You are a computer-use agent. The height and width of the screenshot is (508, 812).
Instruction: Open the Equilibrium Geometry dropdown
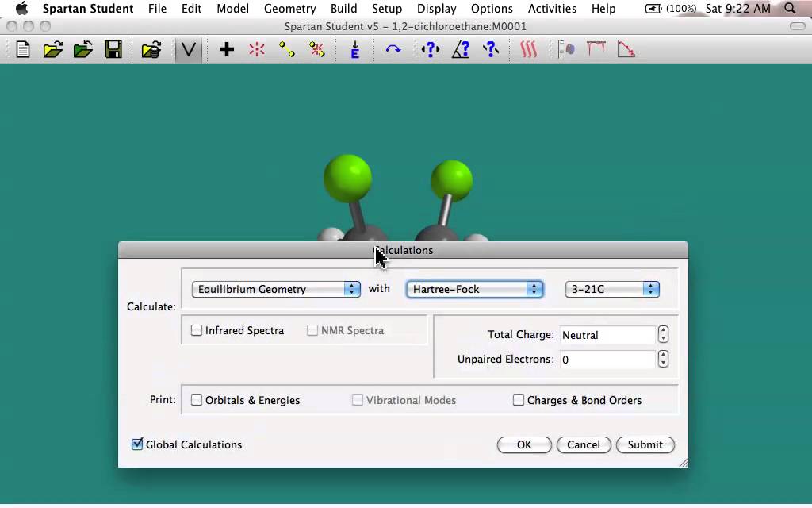click(x=276, y=289)
